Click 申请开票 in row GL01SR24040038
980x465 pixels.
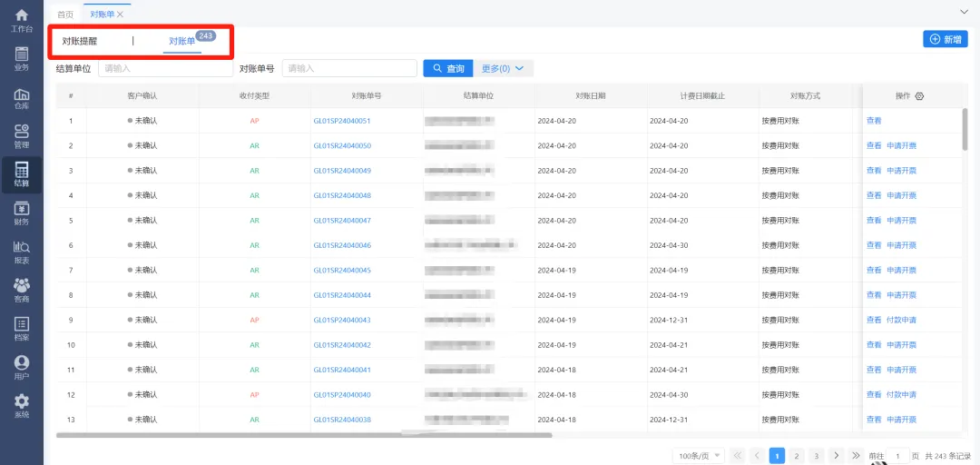coord(901,420)
